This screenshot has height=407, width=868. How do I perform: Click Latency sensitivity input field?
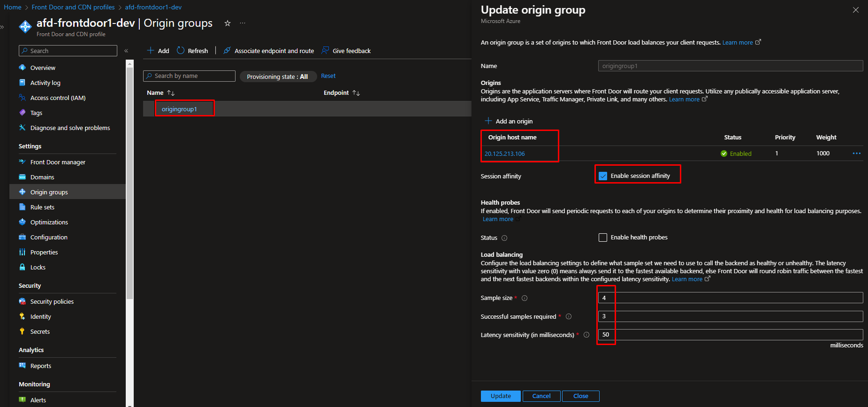pyautogui.click(x=731, y=335)
